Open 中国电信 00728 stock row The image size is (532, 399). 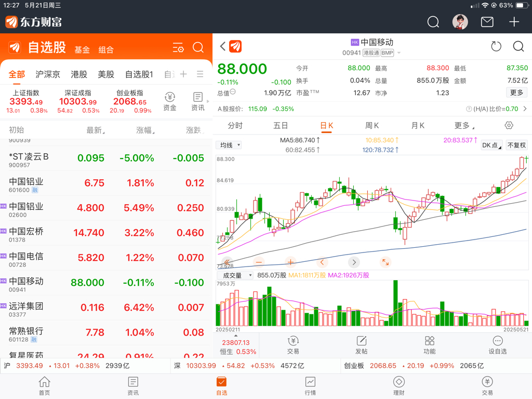tap(106, 258)
